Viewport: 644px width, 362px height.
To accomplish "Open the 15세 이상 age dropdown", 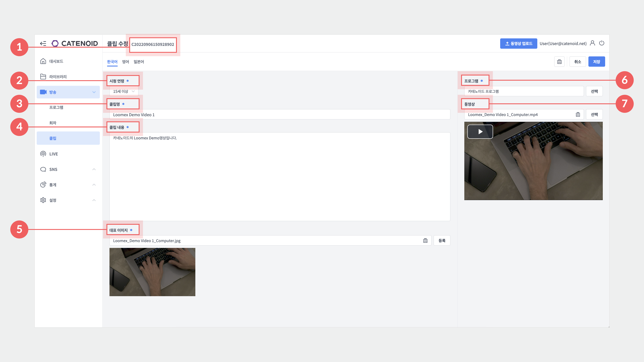I will (124, 91).
